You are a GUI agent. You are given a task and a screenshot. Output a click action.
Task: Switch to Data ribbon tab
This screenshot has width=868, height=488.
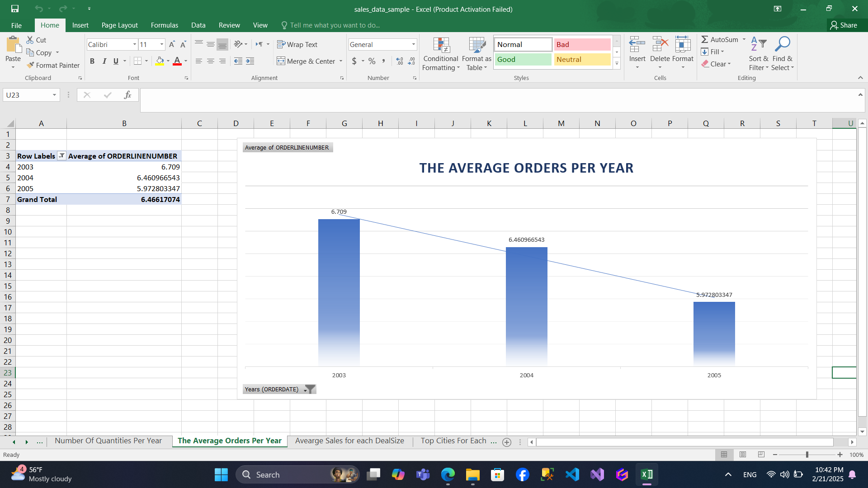(198, 25)
